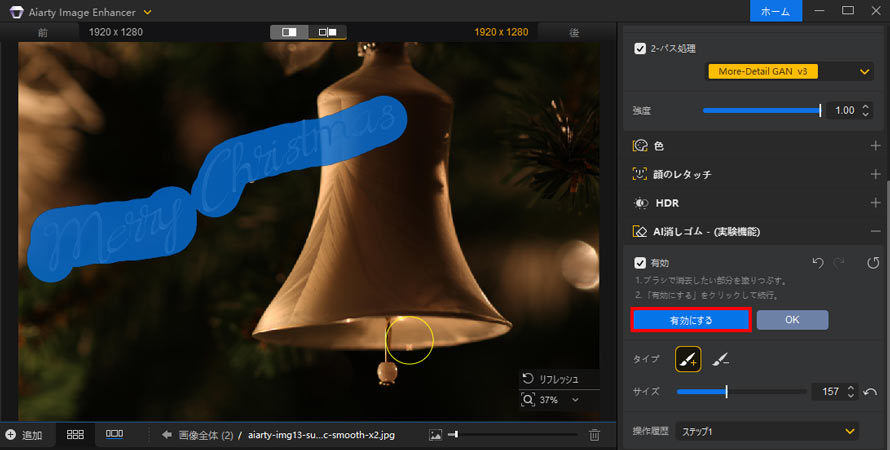The width and height of the screenshot is (890, 450).
Task: Click the file name aiarty-img13-su...c-smooth-x2.jpg
Action: pyautogui.click(x=321, y=435)
